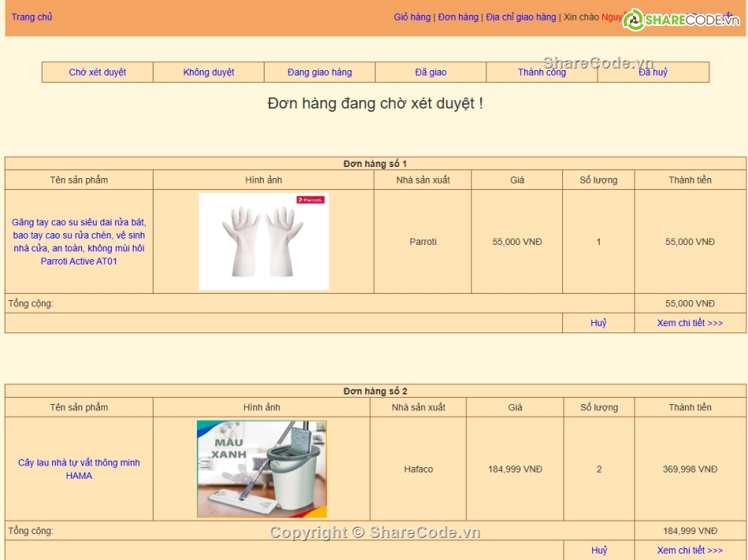Screen dimensions: 748x560
Task: Switch to Đã giao tab
Action: pyautogui.click(x=431, y=72)
